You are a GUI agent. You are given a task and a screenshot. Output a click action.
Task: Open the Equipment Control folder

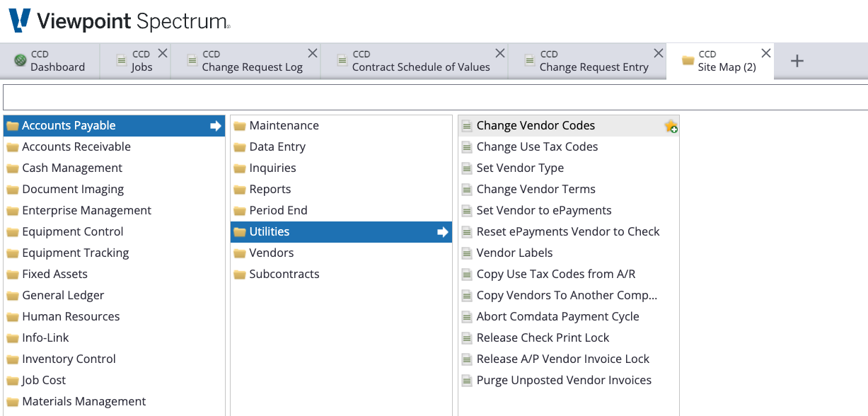tap(115, 232)
